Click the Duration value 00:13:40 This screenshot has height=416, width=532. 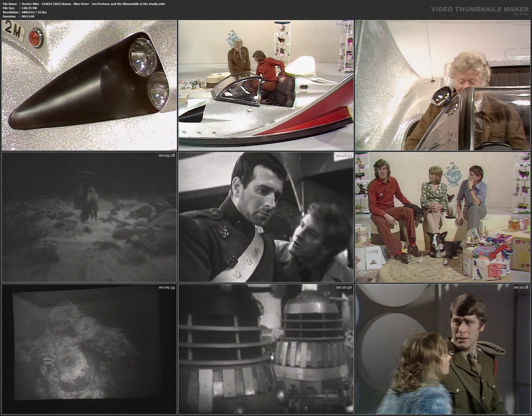click(28, 16)
